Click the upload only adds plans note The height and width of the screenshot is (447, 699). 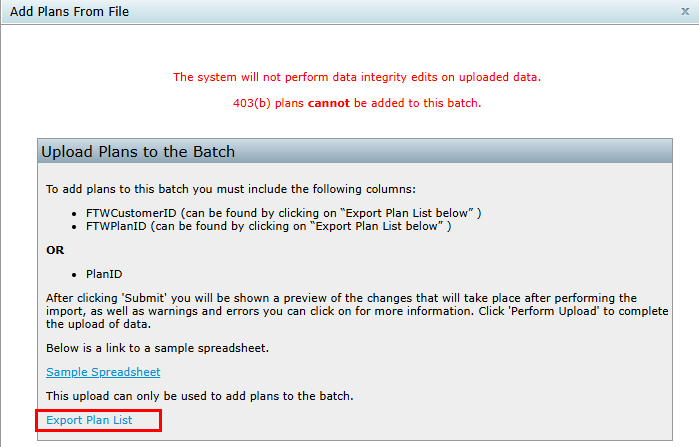click(x=200, y=396)
